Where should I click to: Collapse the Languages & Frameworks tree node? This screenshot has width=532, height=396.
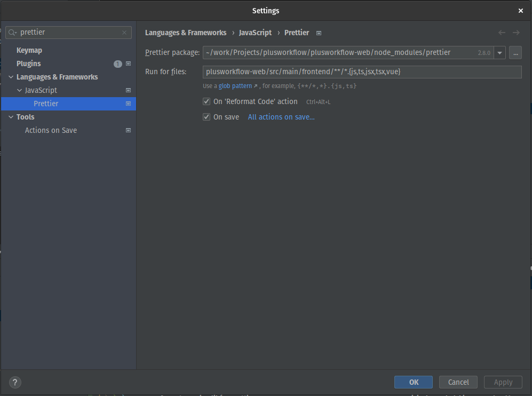(x=11, y=77)
